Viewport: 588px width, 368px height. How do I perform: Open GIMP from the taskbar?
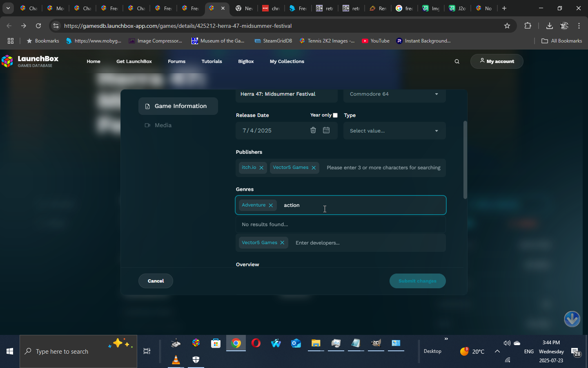point(376,343)
